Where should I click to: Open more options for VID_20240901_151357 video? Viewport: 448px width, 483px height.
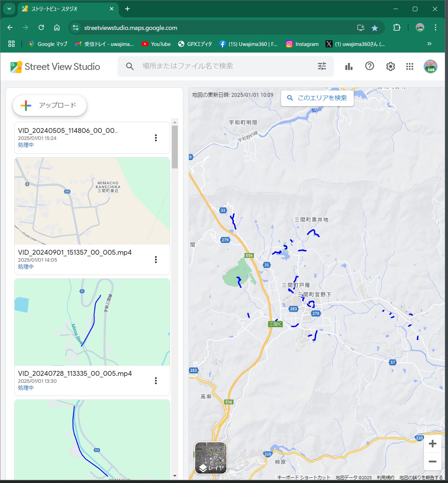156,260
